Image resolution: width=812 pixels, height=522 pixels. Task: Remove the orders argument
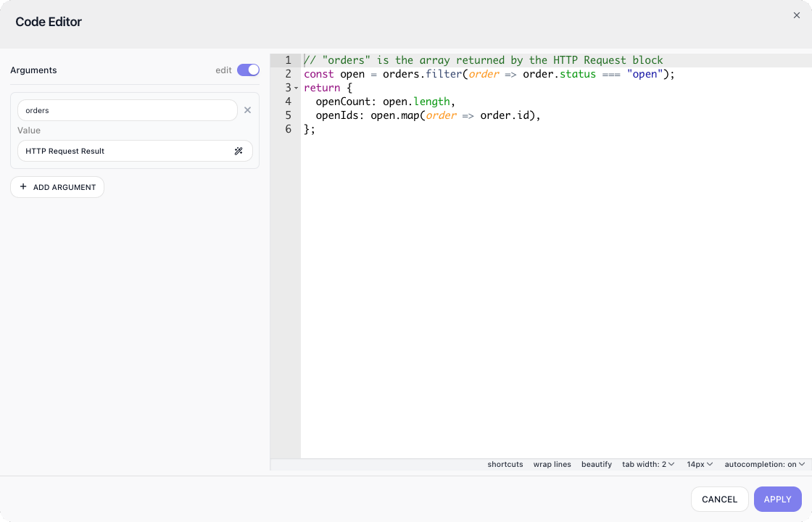pyautogui.click(x=247, y=110)
